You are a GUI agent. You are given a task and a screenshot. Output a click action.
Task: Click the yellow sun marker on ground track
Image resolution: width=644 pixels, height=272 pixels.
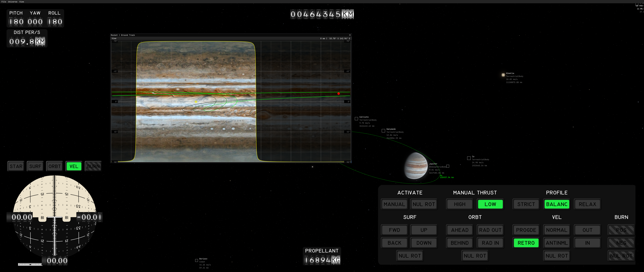pyautogui.click(x=196, y=102)
